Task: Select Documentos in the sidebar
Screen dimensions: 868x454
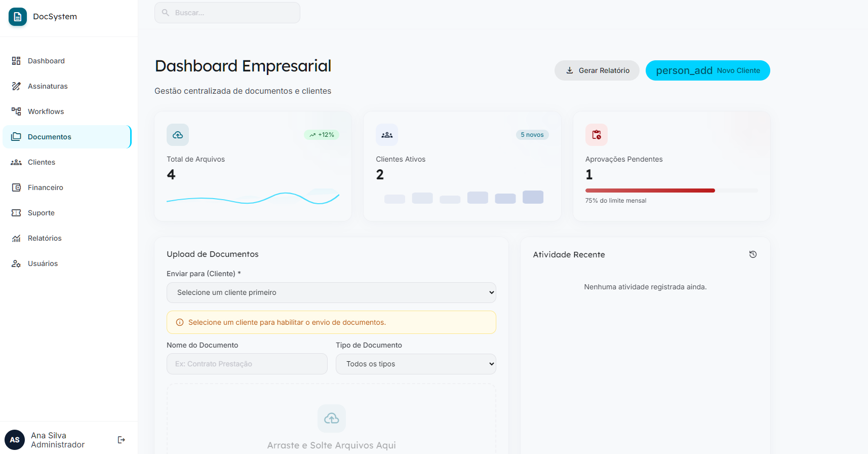Action: click(x=67, y=137)
